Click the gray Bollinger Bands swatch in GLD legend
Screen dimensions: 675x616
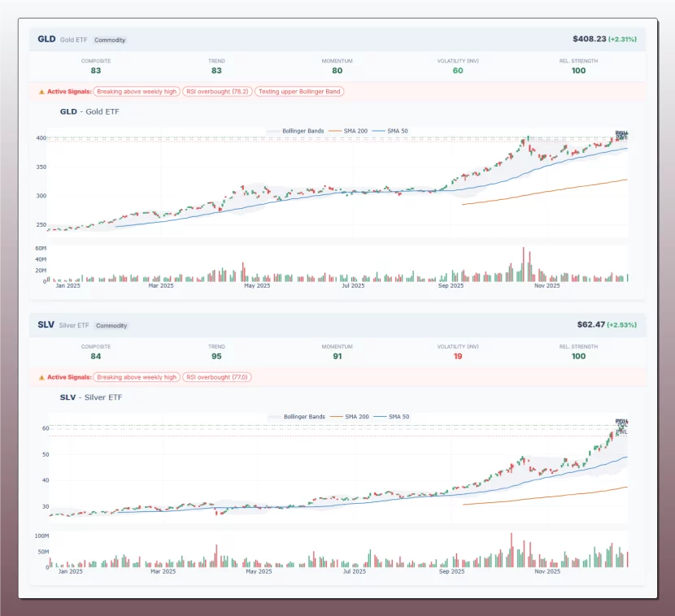point(272,130)
